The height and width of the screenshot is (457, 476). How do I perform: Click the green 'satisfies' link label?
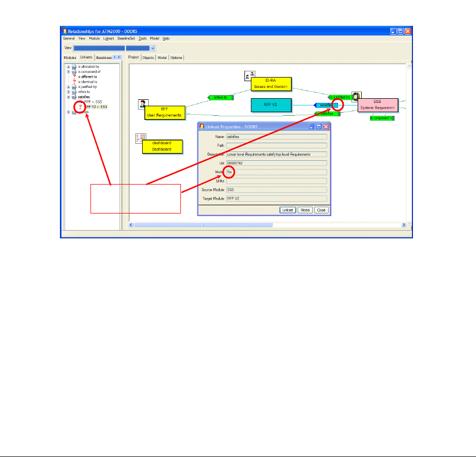click(x=327, y=114)
